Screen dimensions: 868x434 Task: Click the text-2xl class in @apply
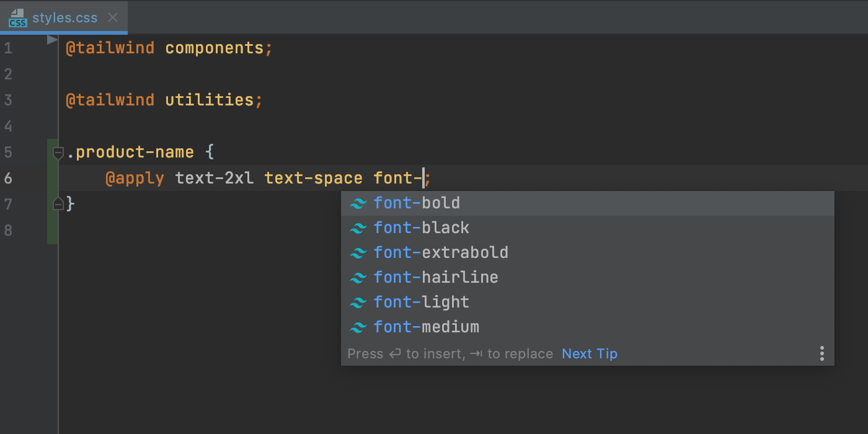(215, 179)
